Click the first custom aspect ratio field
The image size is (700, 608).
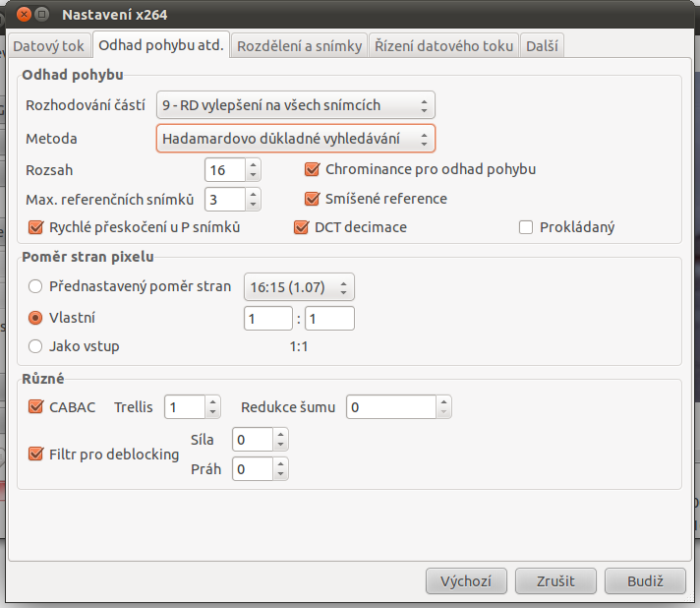[x=268, y=319]
